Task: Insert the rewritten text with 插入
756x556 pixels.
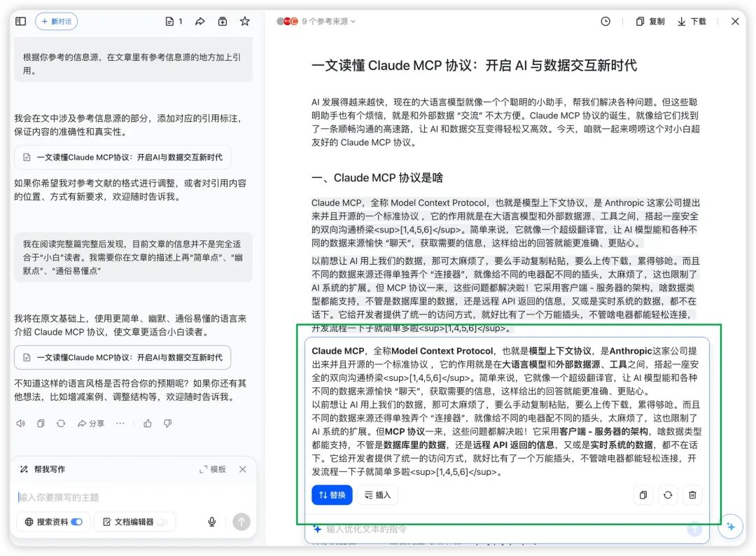Action: [377, 495]
